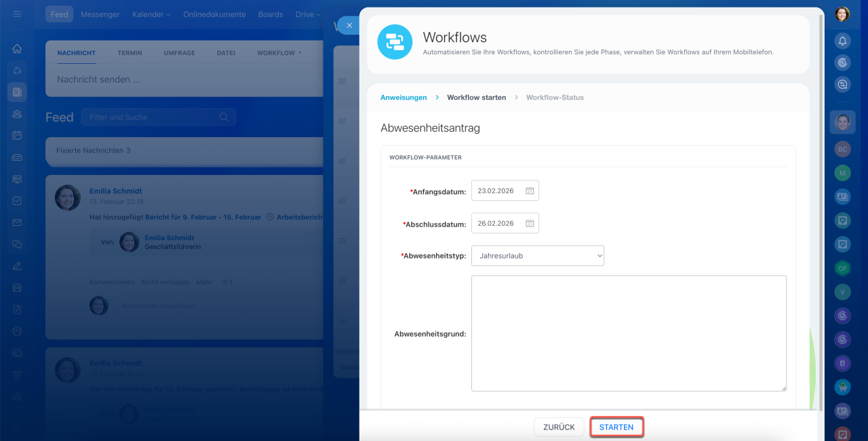Select the Umfrage post tab
868x441 pixels.
(179, 53)
